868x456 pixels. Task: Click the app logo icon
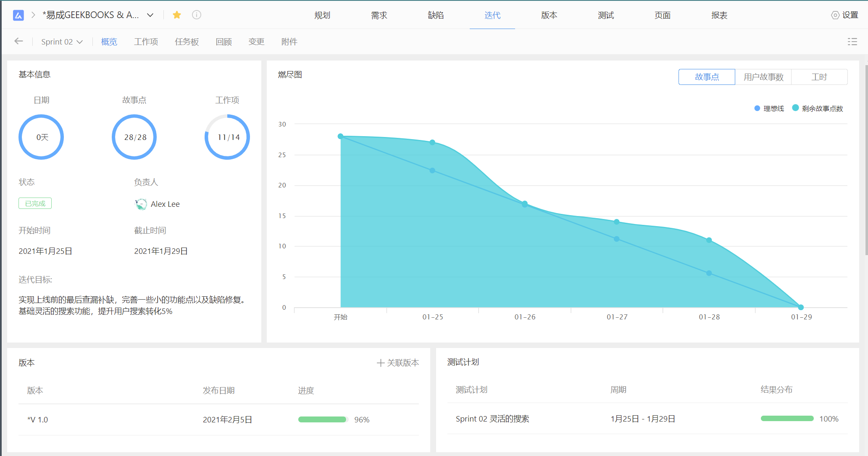[18, 16]
